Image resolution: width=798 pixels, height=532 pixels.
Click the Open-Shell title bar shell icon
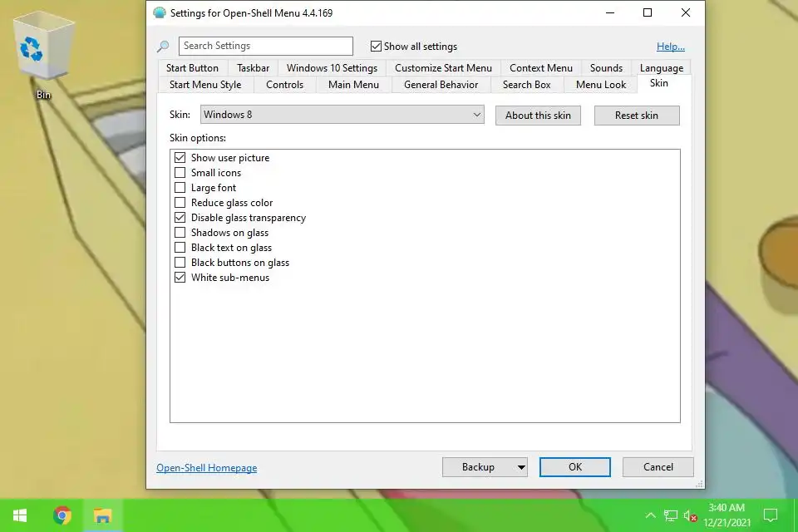[x=160, y=12]
